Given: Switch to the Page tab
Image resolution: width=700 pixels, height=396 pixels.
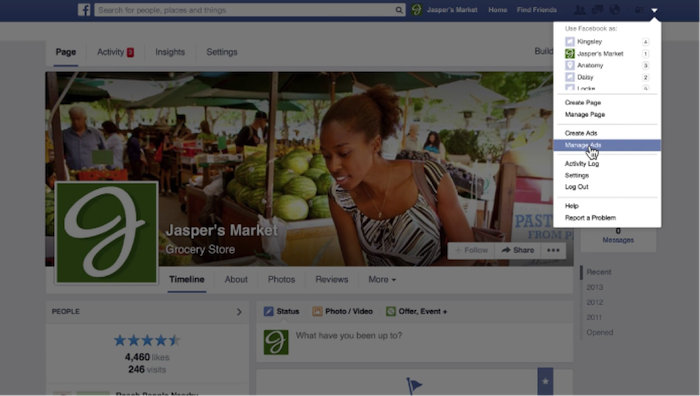Looking at the screenshot, I should coord(66,52).
